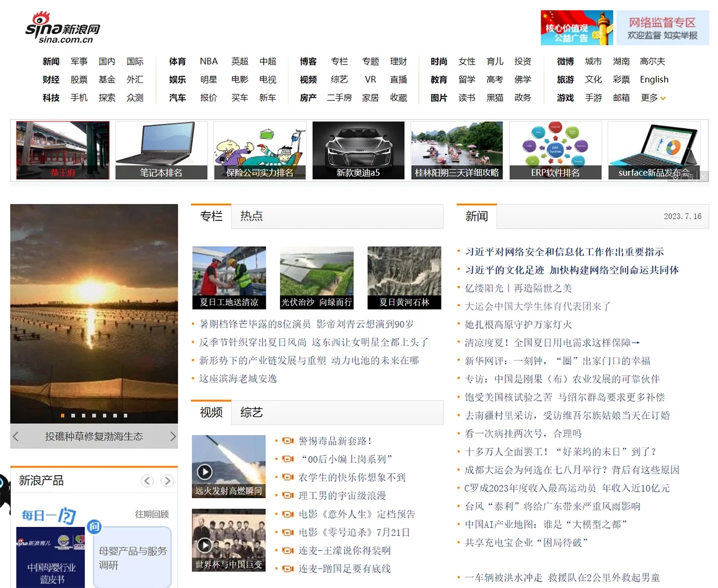Screen dimensions: 718x588
Task: Click next arrow in 新浪产品 panel
Action: tap(167, 481)
